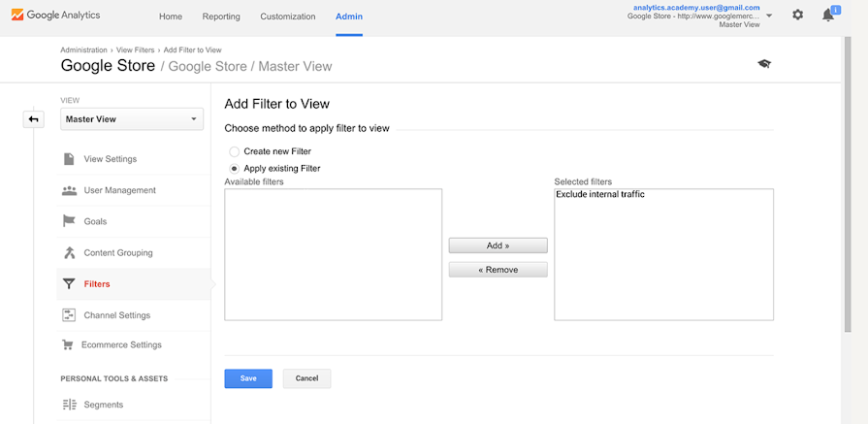Screen dimensions: 868x424
Task: Switch to the Customization tab
Action: [288, 16]
